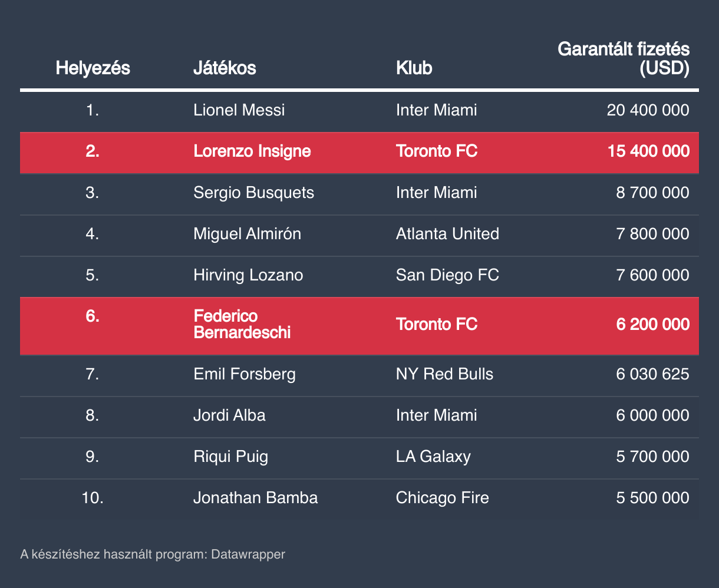Click the Atlanta United club cell

[447, 234]
